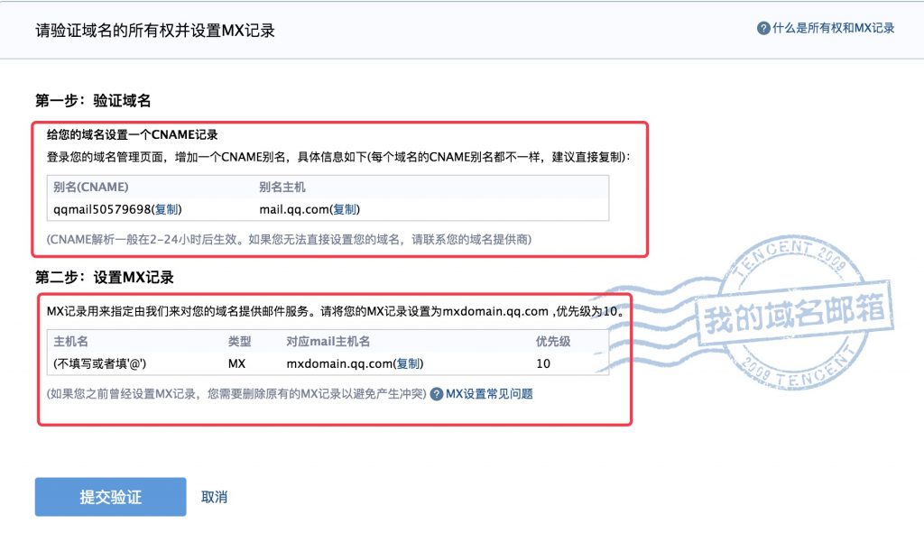Click the question mark icon beside 什么是所有权和MX记录
Screen dimensions: 924x560
tap(763, 28)
